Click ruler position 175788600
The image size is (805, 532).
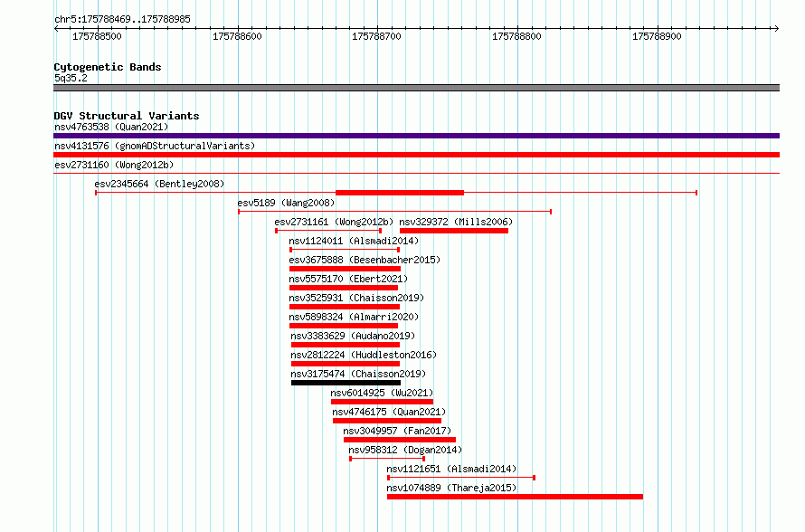pyautogui.click(x=237, y=36)
